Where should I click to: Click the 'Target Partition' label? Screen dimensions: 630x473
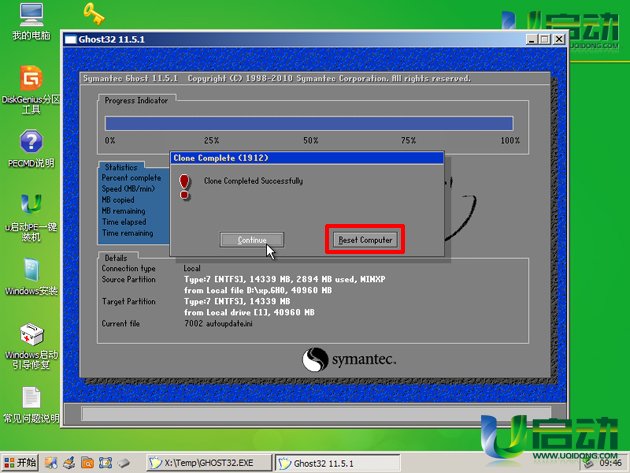tap(129, 301)
